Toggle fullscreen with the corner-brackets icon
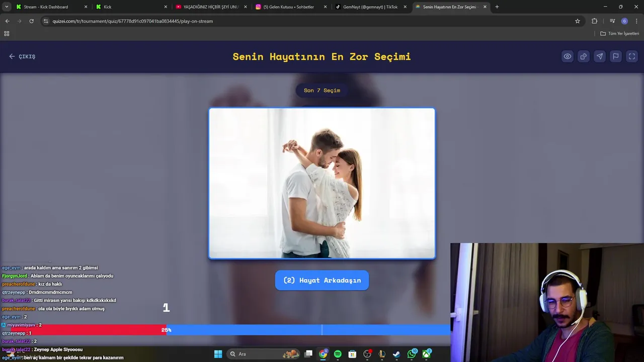 (632, 56)
